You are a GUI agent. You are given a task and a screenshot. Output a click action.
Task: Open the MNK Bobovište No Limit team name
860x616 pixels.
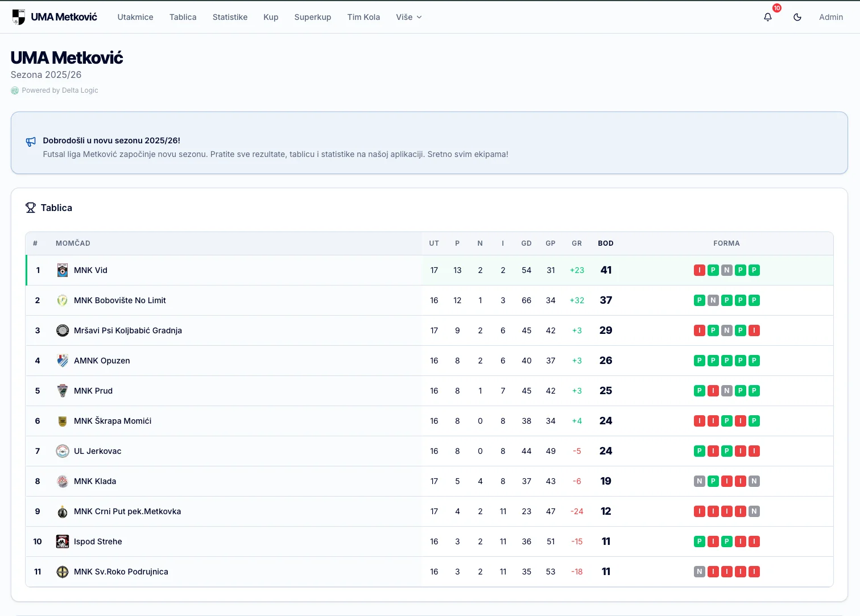pyautogui.click(x=120, y=300)
